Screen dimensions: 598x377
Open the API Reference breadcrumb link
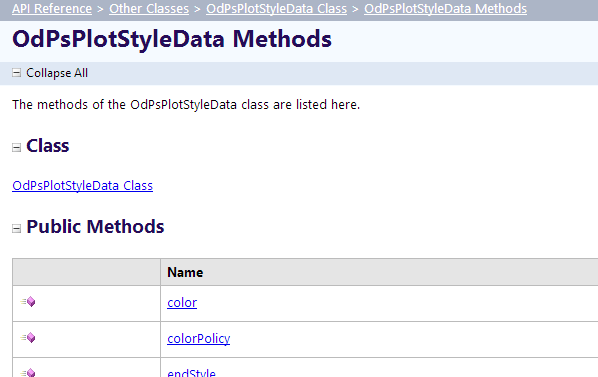pos(52,8)
